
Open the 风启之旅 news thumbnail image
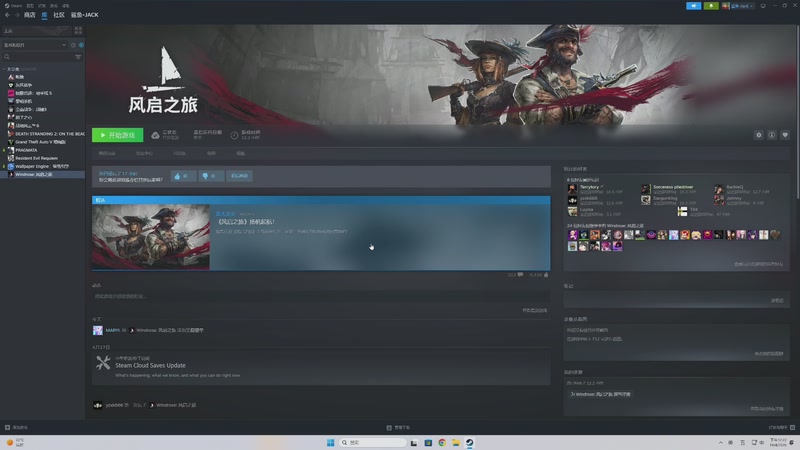(x=151, y=237)
